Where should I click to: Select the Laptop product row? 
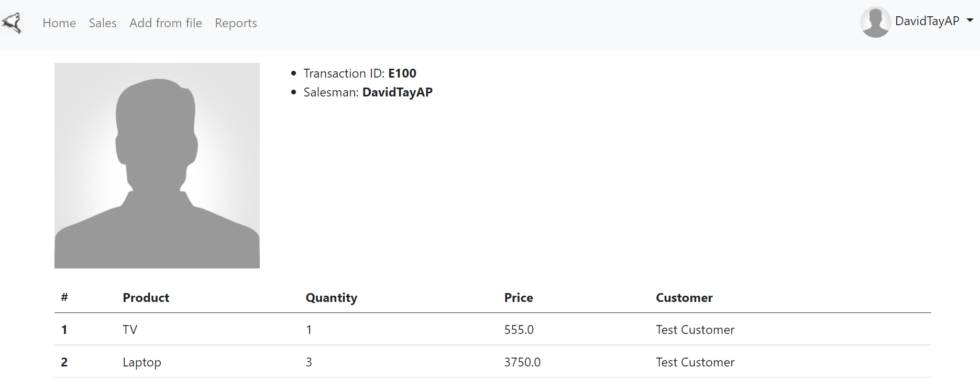(x=142, y=362)
